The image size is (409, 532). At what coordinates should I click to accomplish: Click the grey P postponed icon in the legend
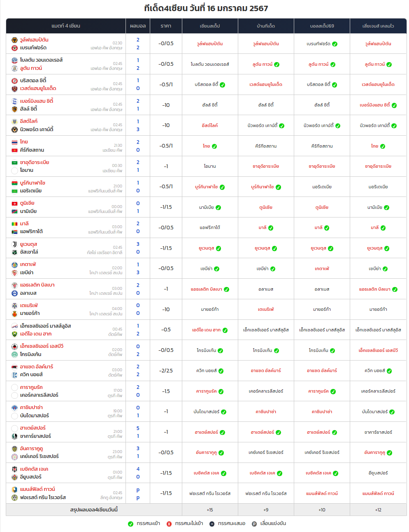(x=254, y=524)
